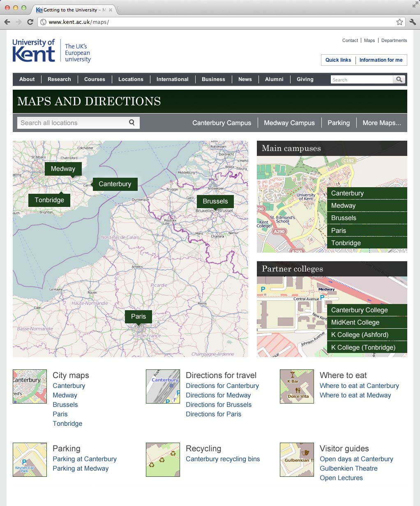
Task: Click the City maps thumbnail image
Action: pos(30,386)
